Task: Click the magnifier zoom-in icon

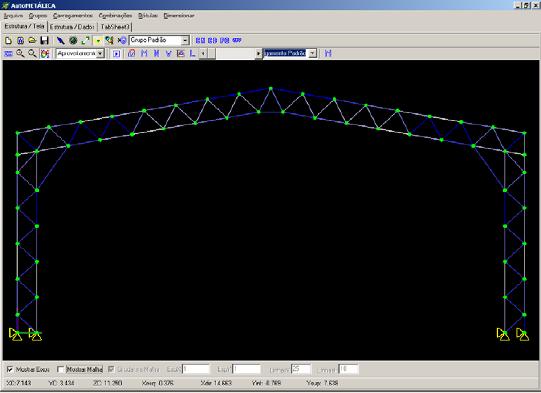Action: 20,53
